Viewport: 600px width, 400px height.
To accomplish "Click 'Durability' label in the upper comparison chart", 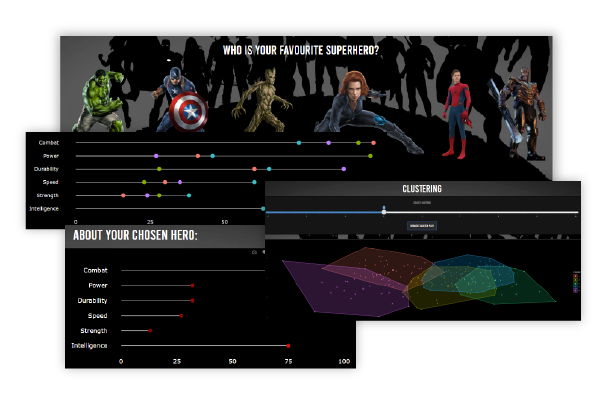I will 46,169.
